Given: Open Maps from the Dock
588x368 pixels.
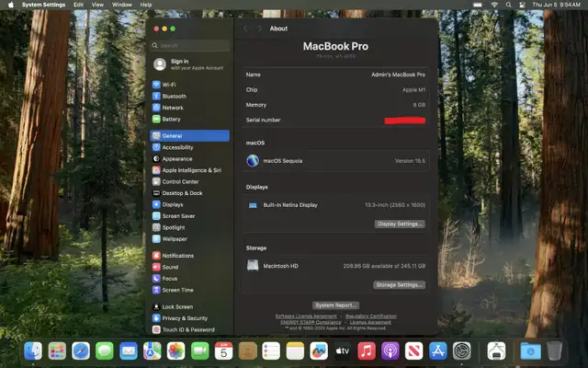Looking at the screenshot, I should click(x=153, y=351).
